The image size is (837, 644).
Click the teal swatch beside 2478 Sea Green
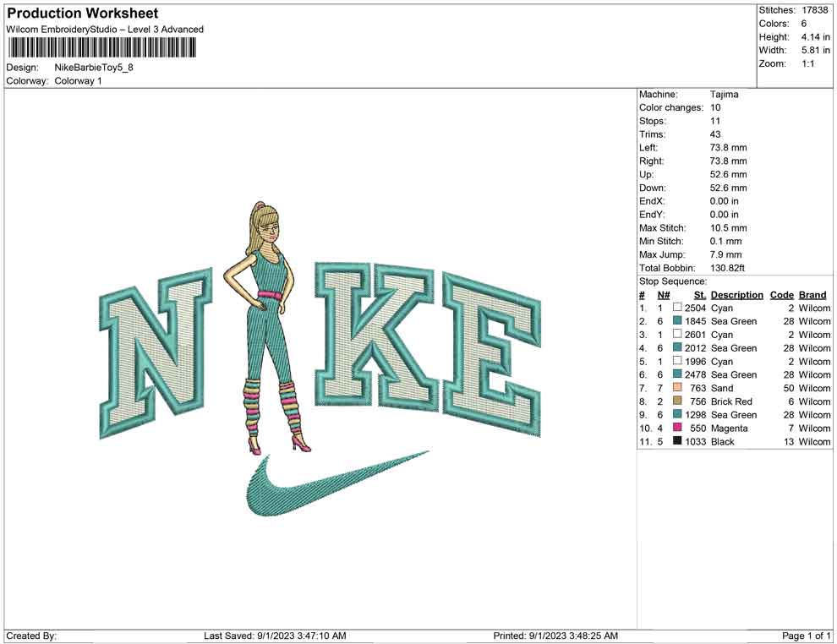[677, 374]
